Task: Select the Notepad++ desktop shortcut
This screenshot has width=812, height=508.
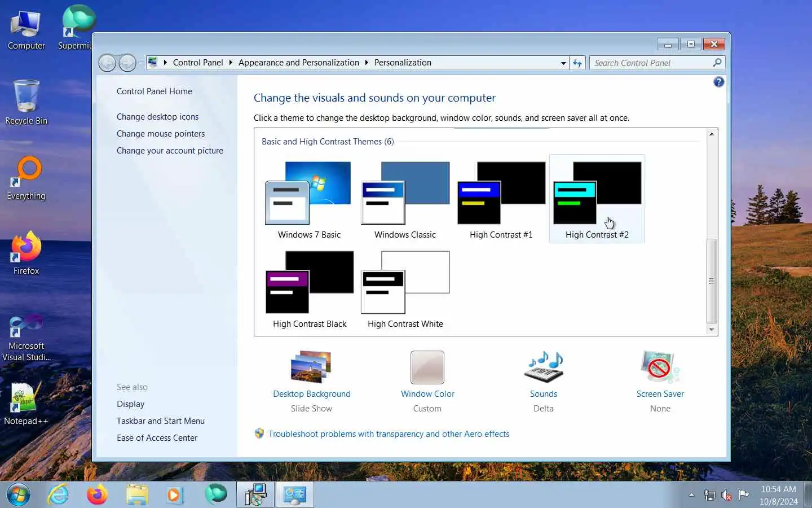Action: coord(26,404)
